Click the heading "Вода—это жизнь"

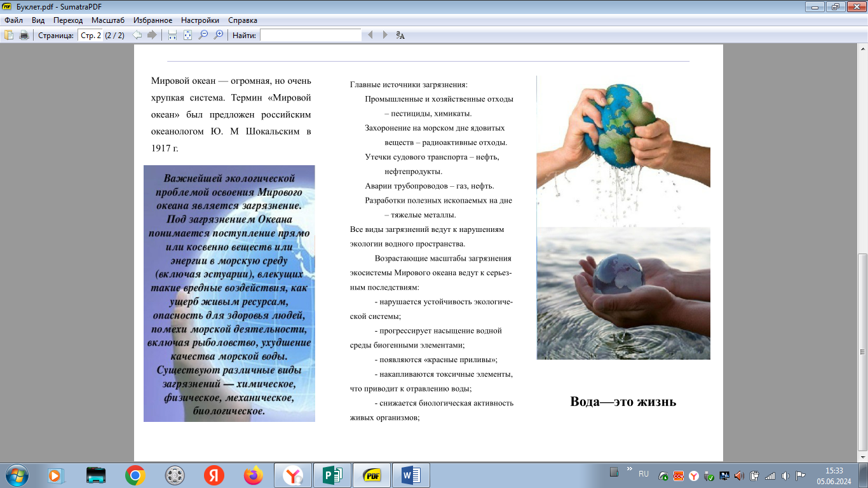[623, 402]
